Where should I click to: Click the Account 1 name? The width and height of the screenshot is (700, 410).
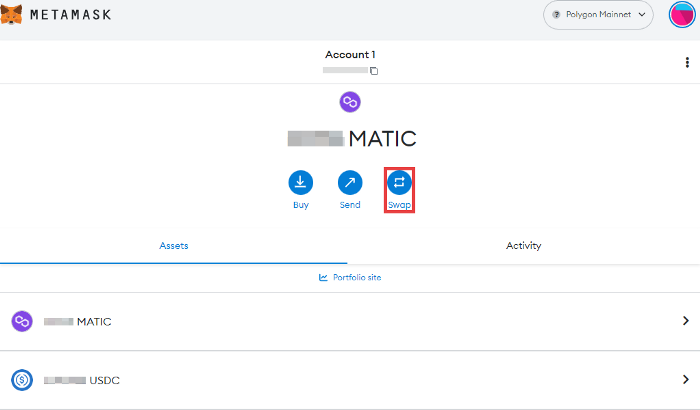[x=350, y=54]
